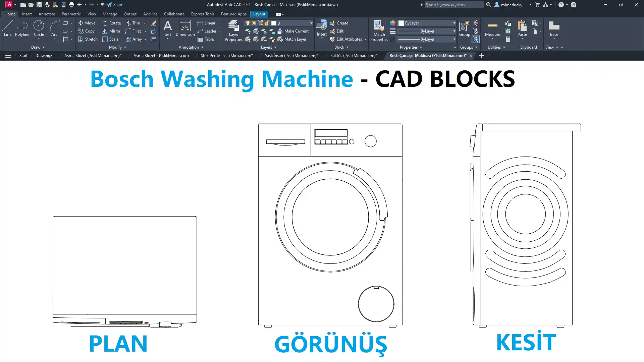Toggle the layer lock padlock icon
This screenshot has width=644, height=362.
pyautogui.click(x=267, y=23)
